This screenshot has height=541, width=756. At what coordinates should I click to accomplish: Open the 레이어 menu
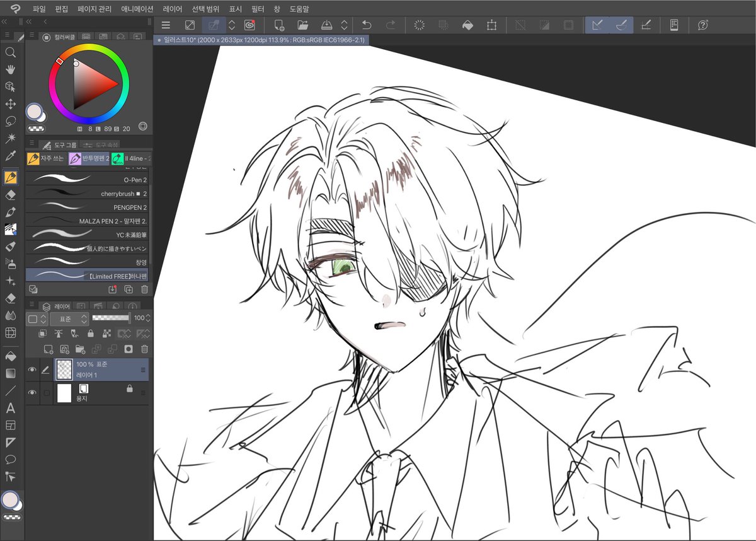(173, 9)
